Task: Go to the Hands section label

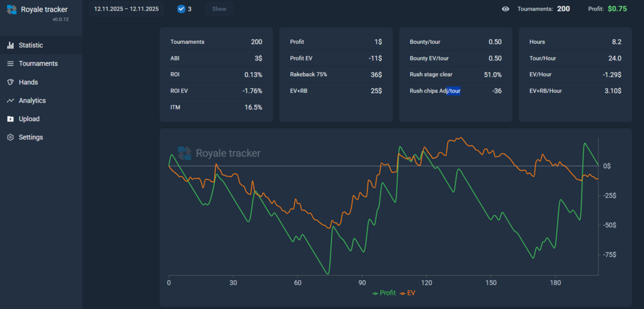Action: click(x=28, y=82)
